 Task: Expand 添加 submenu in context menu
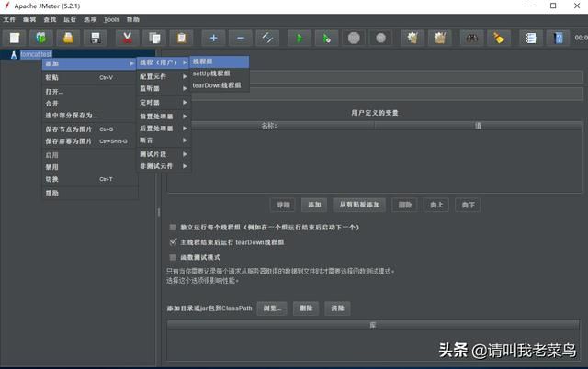tap(89, 63)
